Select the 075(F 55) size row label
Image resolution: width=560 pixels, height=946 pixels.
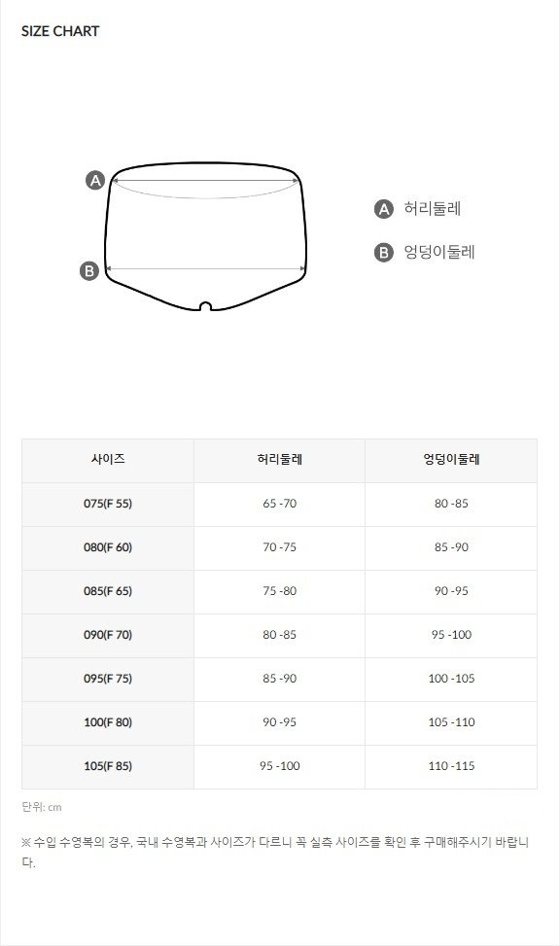point(108,504)
